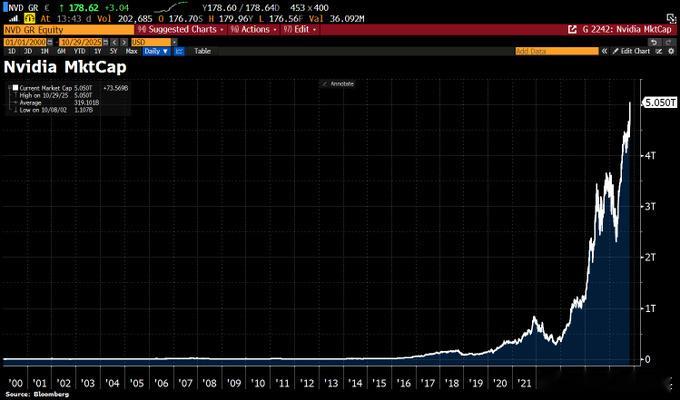Click G 2242: Nvidia MktCap title
680x400 pixels.
click(627, 30)
